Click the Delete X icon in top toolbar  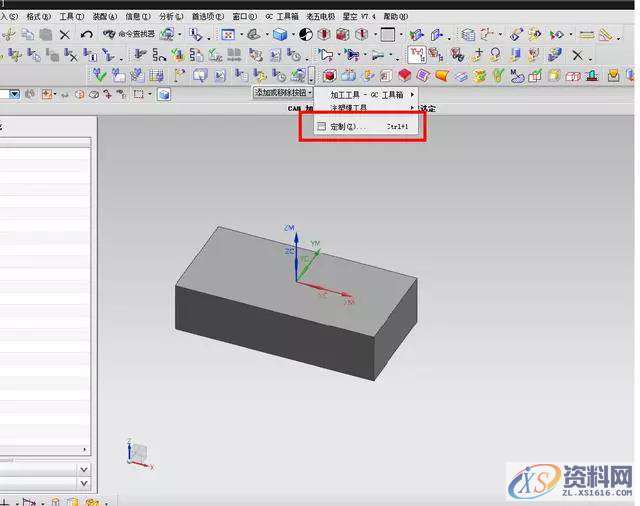click(x=65, y=34)
